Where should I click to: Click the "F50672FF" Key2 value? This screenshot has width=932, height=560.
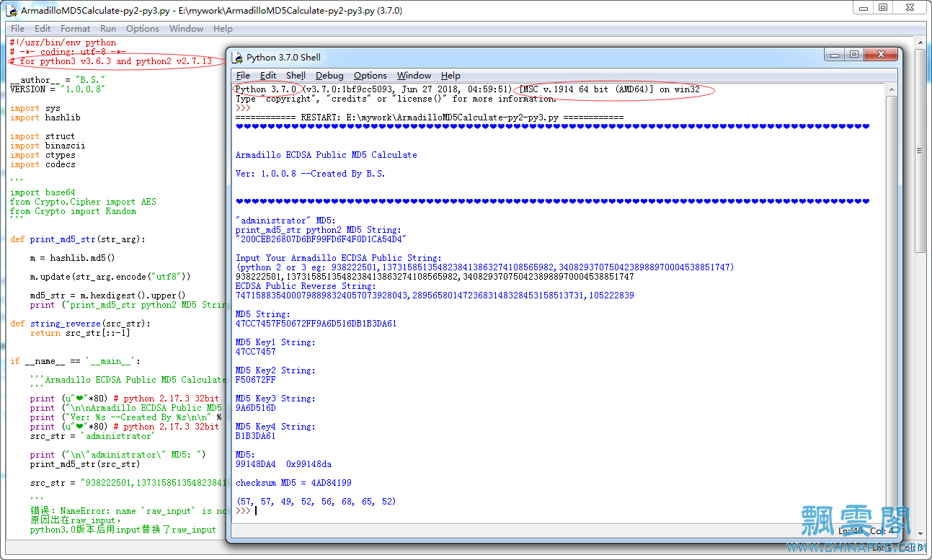point(255,380)
